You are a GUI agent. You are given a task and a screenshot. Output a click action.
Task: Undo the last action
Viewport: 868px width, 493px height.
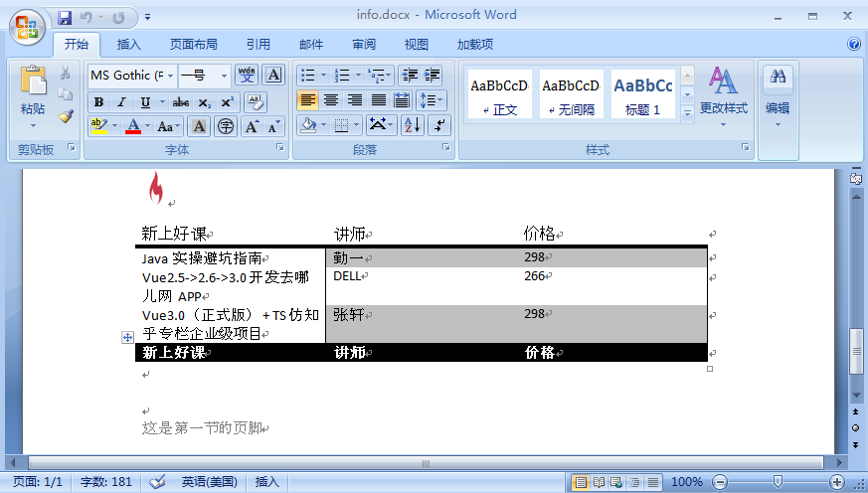coord(86,18)
